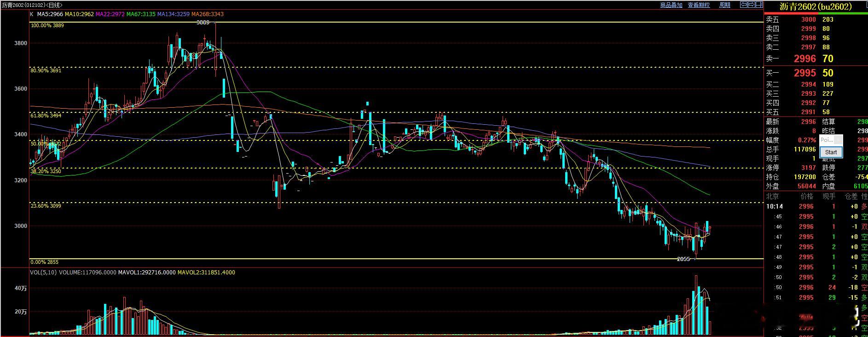Click the 买三 price 2993
Screen dimensions: 868x337
coord(808,93)
